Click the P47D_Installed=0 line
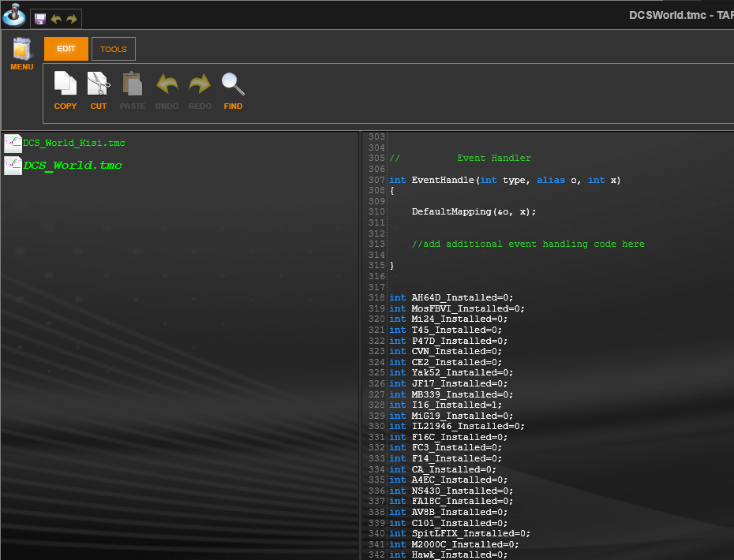The image size is (734, 560). click(x=448, y=341)
